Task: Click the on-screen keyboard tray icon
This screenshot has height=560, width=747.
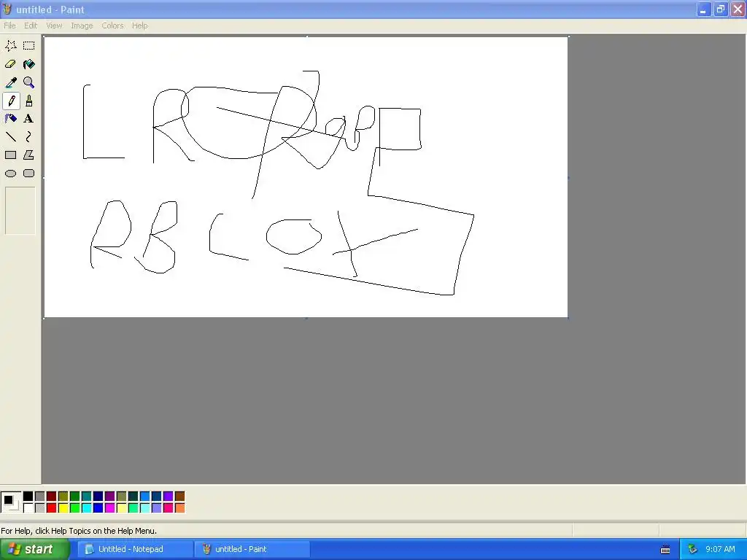Action: click(x=665, y=550)
